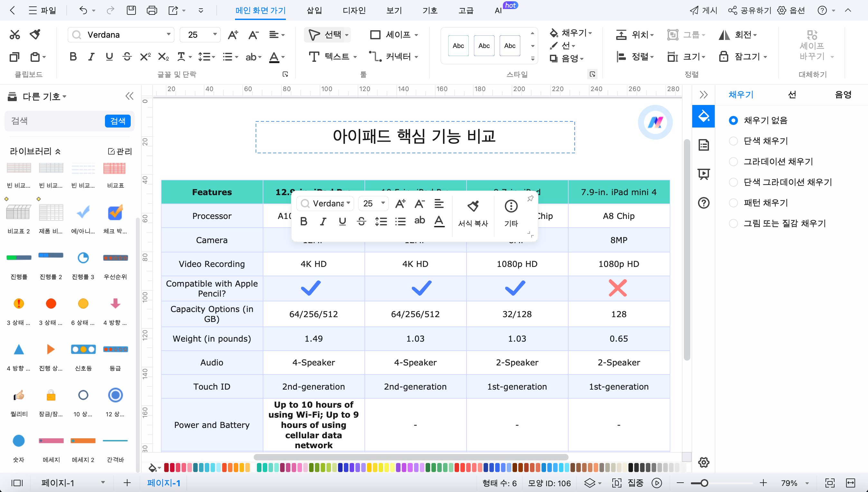Click the fit-to-page icon in the status bar
Viewport: 868px width, 492px height.
(830, 483)
